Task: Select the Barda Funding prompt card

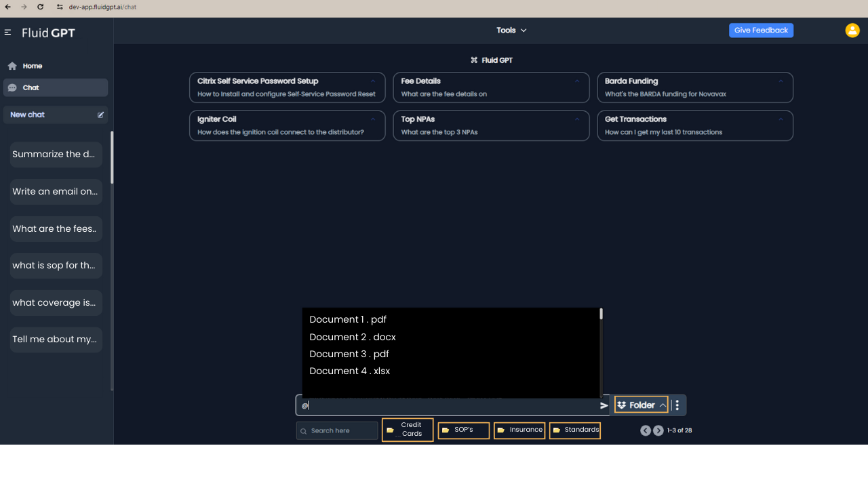Action: 695,87
